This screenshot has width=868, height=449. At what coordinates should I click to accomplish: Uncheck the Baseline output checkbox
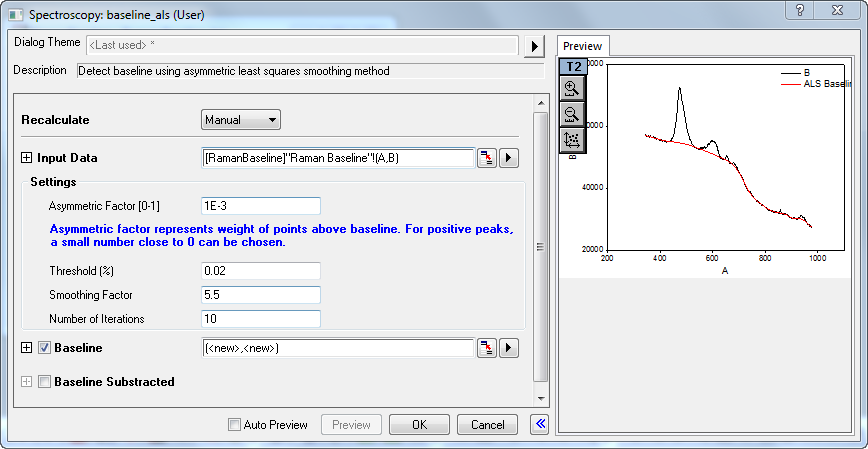point(44,348)
